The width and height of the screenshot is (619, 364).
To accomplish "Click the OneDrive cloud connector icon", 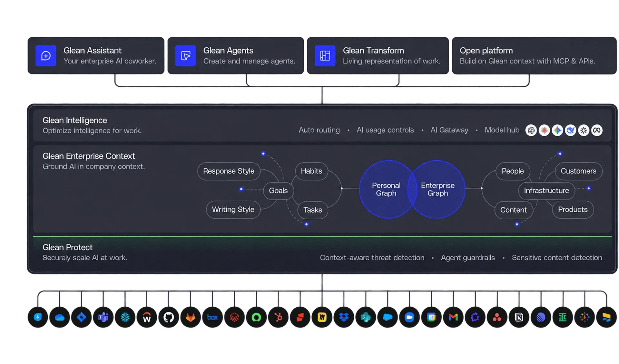I will tap(60, 317).
